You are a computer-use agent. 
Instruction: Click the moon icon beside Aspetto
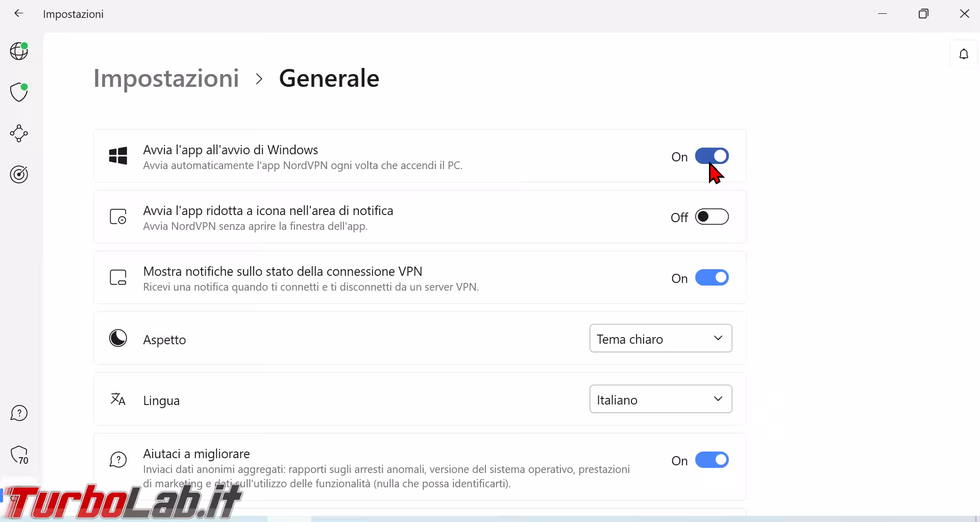point(118,338)
